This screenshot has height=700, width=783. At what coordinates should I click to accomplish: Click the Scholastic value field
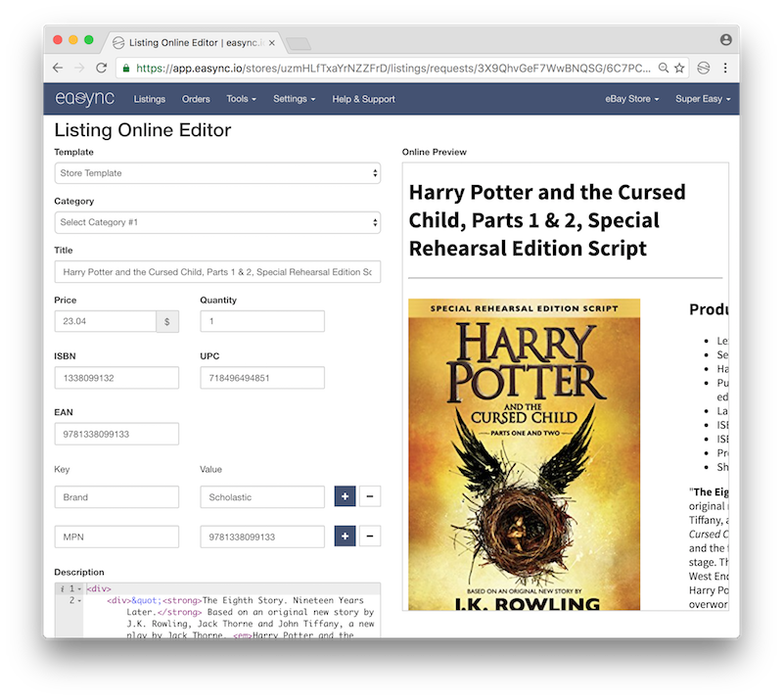pyautogui.click(x=262, y=497)
